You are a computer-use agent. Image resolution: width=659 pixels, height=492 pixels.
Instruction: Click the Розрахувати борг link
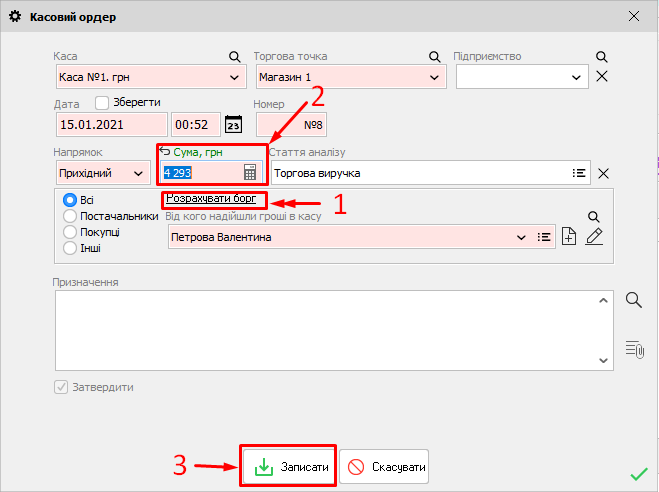point(216,199)
